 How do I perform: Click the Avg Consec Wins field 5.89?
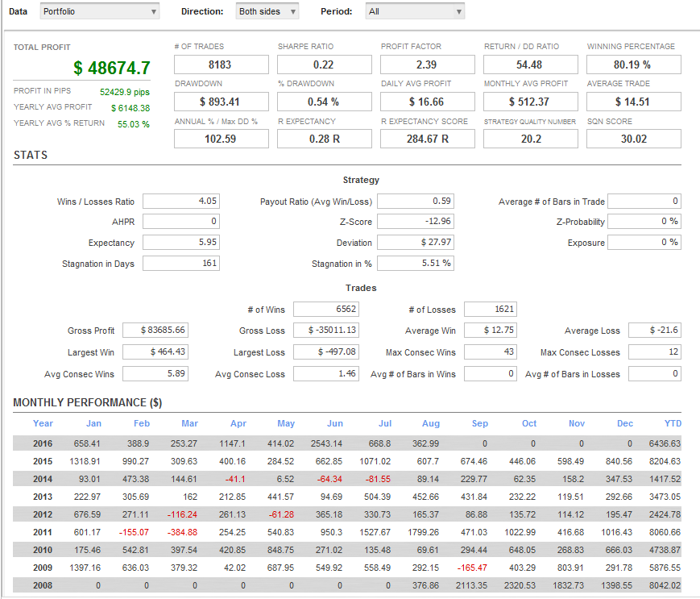[155, 373]
